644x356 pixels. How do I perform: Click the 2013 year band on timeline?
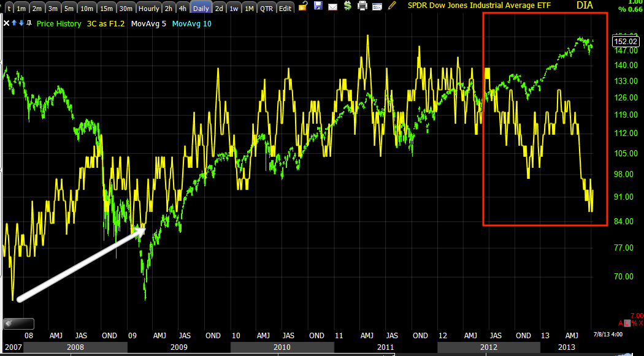[567, 347]
